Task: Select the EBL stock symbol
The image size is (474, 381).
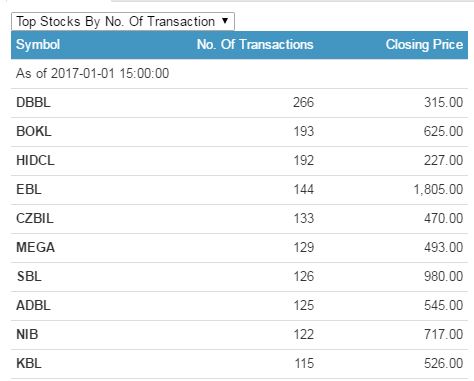Action: point(29,189)
